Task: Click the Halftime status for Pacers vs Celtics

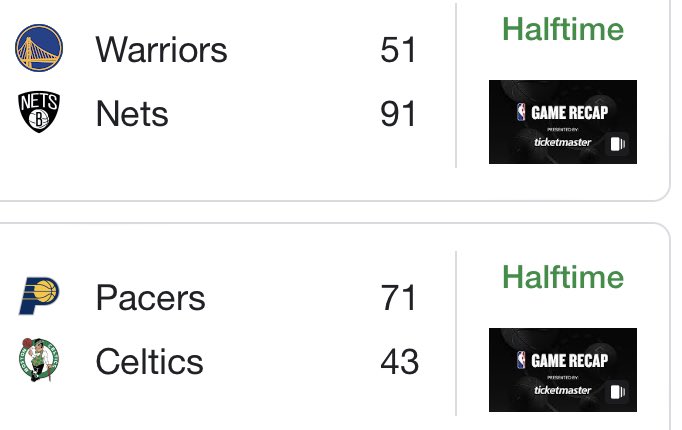Action: pos(563,277)
